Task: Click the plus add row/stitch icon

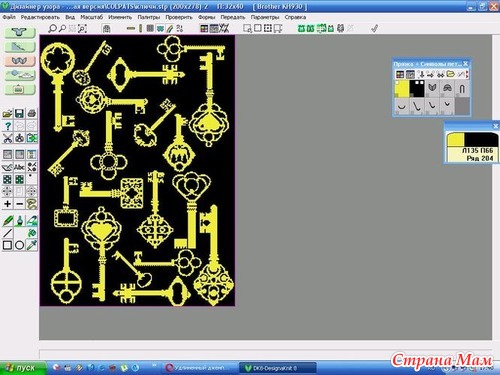Action: (x=8, y=204)
